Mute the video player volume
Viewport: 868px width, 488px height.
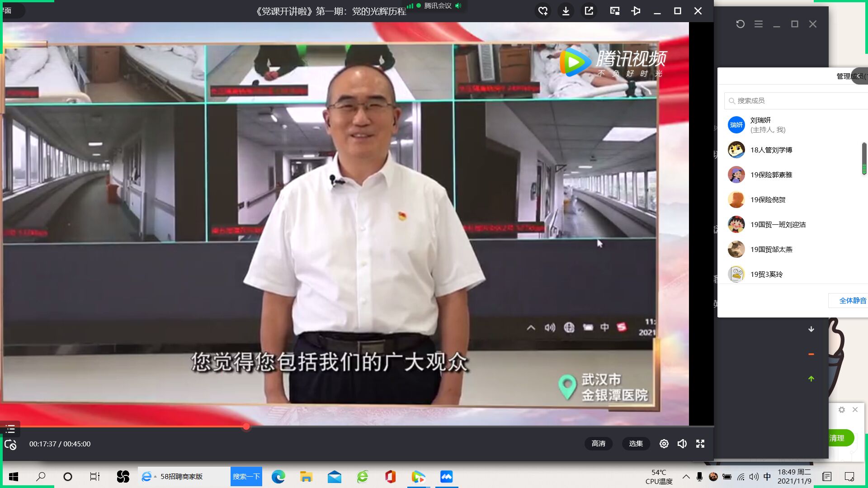(682, 444)
